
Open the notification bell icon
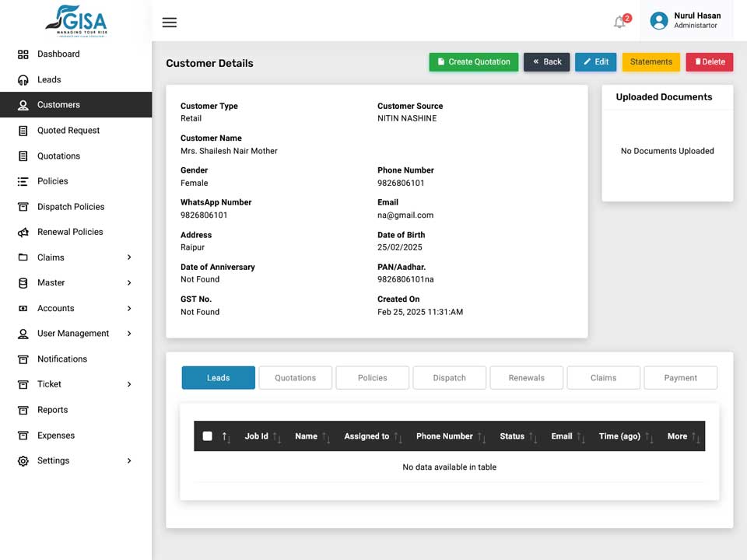619,22
